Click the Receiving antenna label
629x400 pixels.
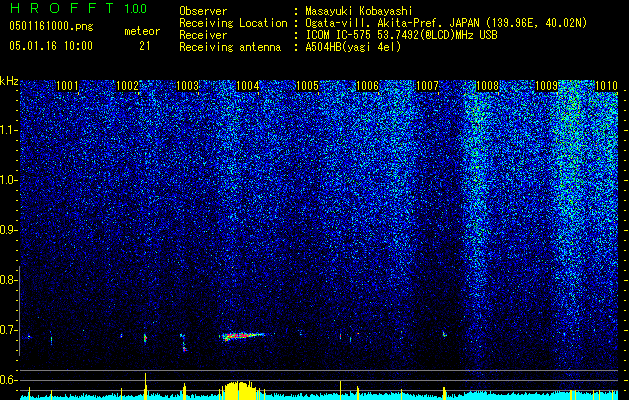pos(230,47)
